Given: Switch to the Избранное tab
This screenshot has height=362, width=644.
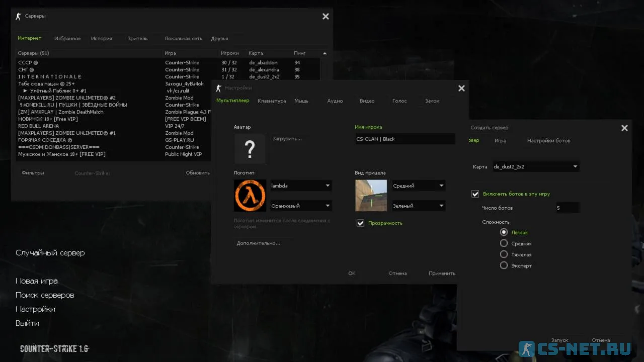Looking at the screenshot, I should (67, 39).
